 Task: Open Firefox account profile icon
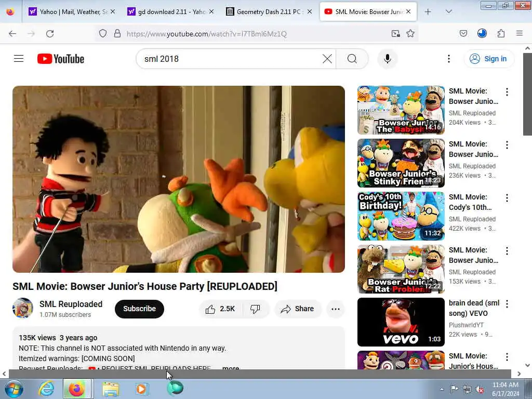click(x=482, y=34)
